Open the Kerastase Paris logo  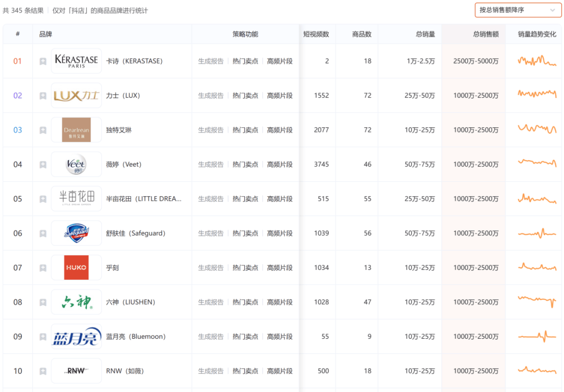point(76,61)
